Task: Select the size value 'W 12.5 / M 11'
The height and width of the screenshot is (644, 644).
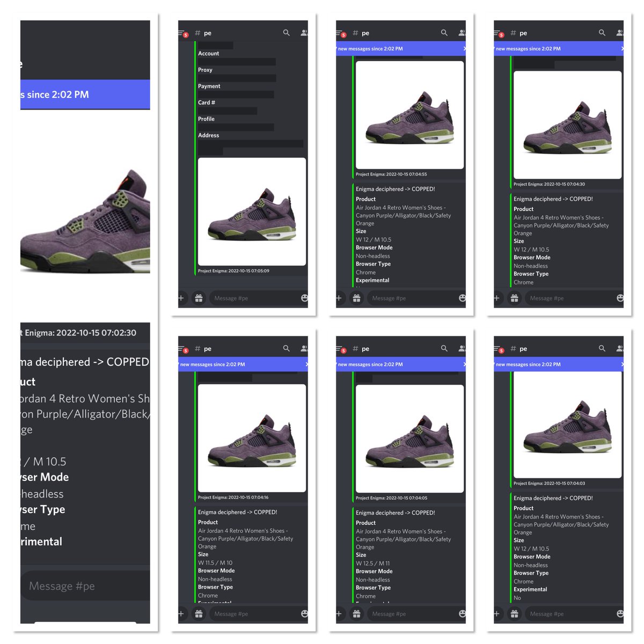Action: [x=373, y=563]
